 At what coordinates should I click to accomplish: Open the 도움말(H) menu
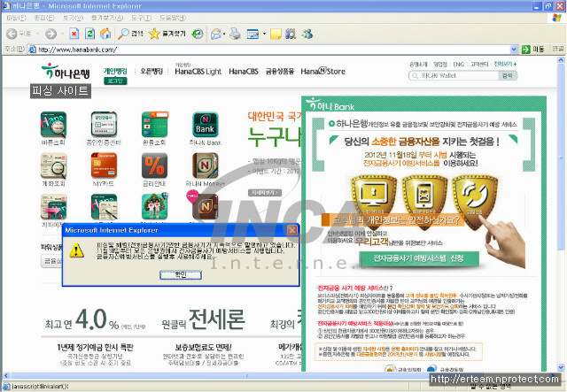[x=173, y=18]
